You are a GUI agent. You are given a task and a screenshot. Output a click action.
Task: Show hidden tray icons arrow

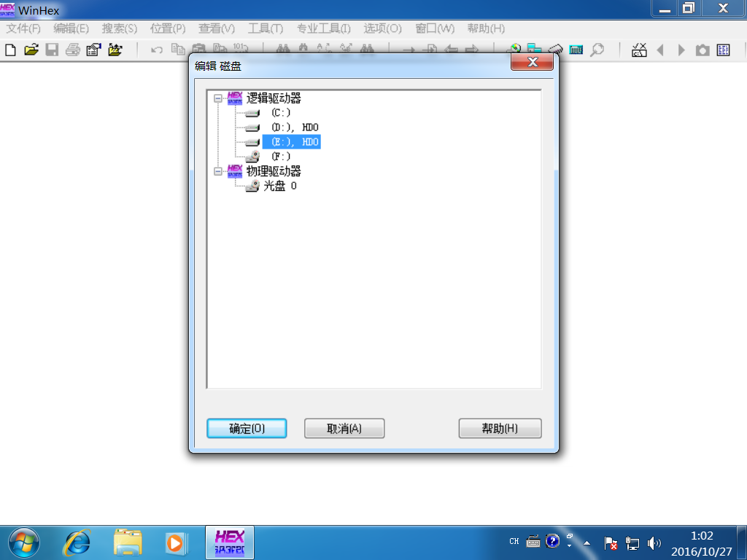click(x=587, y=542)
